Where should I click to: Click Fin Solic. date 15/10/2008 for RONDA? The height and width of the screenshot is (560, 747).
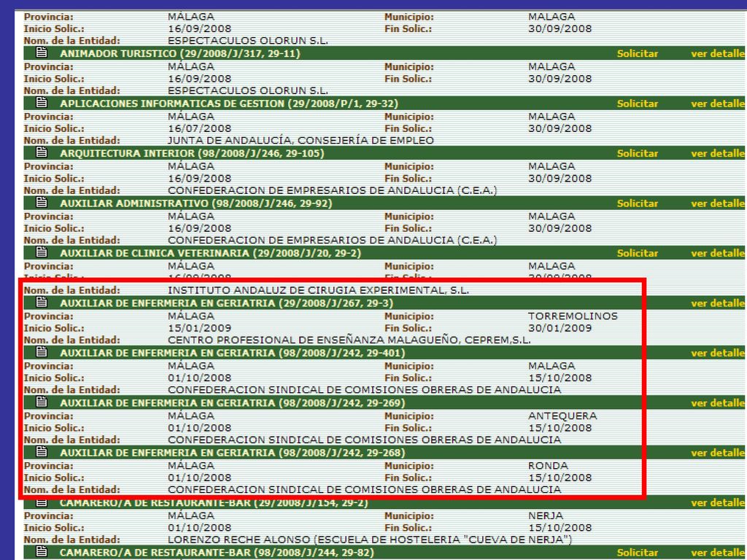tap(560, 478)
